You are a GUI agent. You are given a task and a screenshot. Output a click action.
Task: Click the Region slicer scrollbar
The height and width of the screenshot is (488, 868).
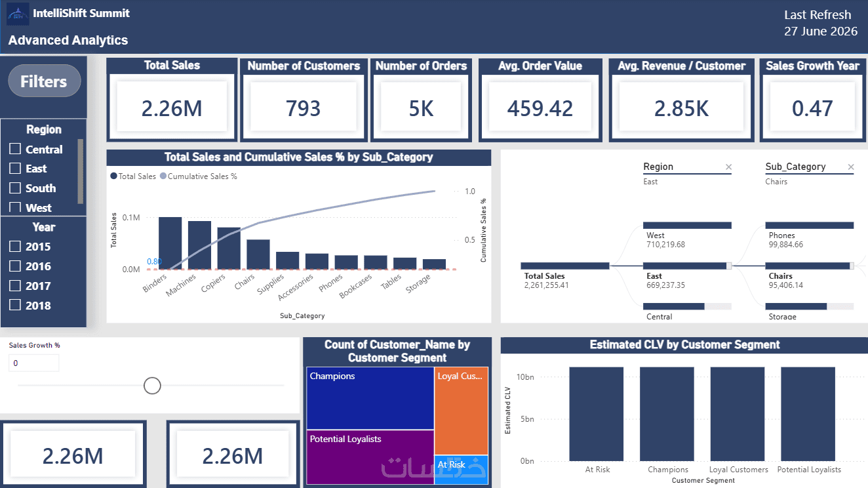(81, 172)
